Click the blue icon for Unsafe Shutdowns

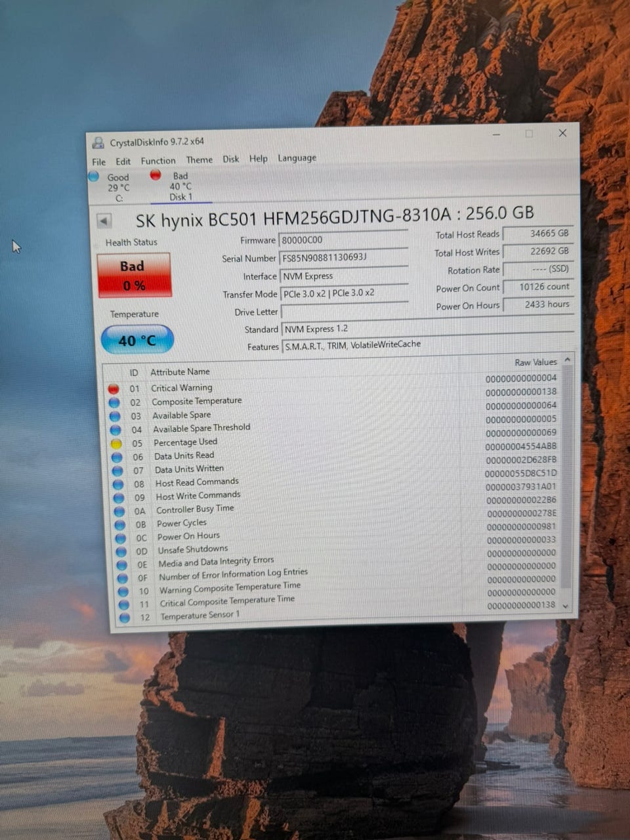point(121,552)
